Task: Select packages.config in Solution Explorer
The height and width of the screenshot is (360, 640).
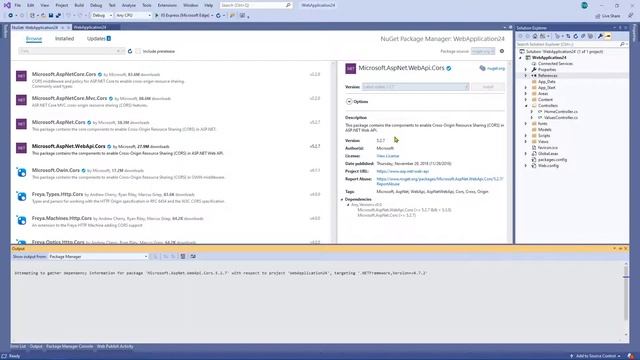Action: [552, 160]
